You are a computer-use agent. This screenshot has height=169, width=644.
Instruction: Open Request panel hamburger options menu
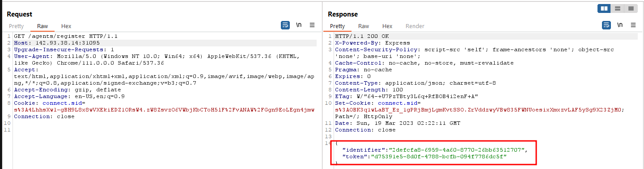pyautogui.click(x=312, y=25)
